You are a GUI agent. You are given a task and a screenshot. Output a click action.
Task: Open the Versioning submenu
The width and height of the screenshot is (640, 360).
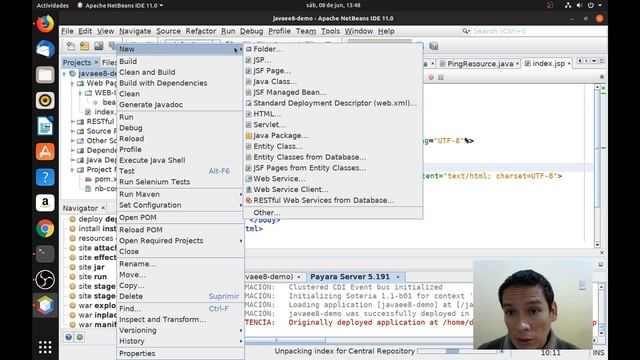pos(180,330)
